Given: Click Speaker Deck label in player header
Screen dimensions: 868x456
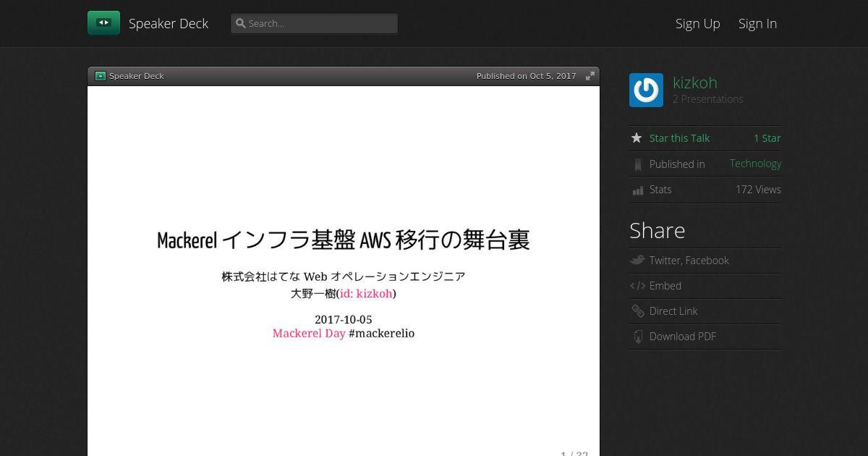Looking at the screenshot, I should tap(137, 76).
